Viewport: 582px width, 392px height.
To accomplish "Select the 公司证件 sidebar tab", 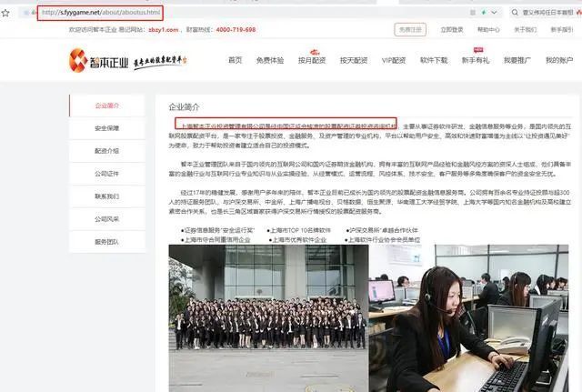I will point(107,174).
